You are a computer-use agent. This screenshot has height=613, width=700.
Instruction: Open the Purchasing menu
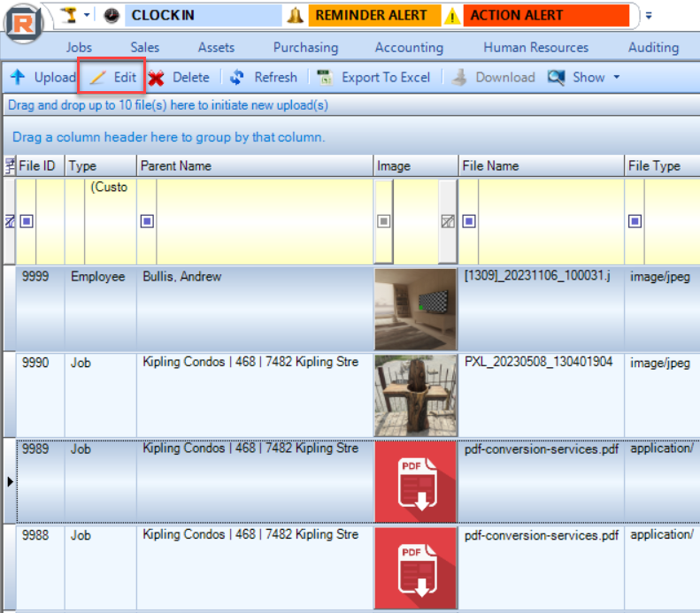[306, 47]
